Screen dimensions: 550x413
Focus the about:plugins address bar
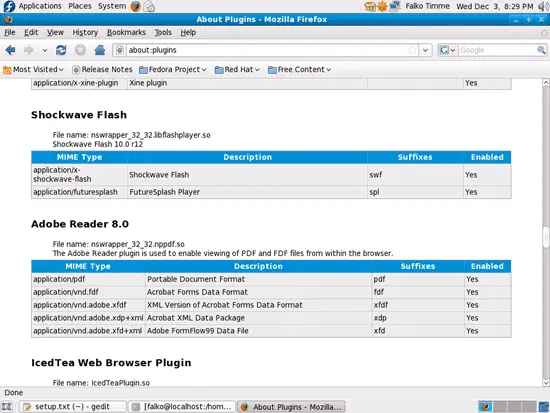(267, 50)
